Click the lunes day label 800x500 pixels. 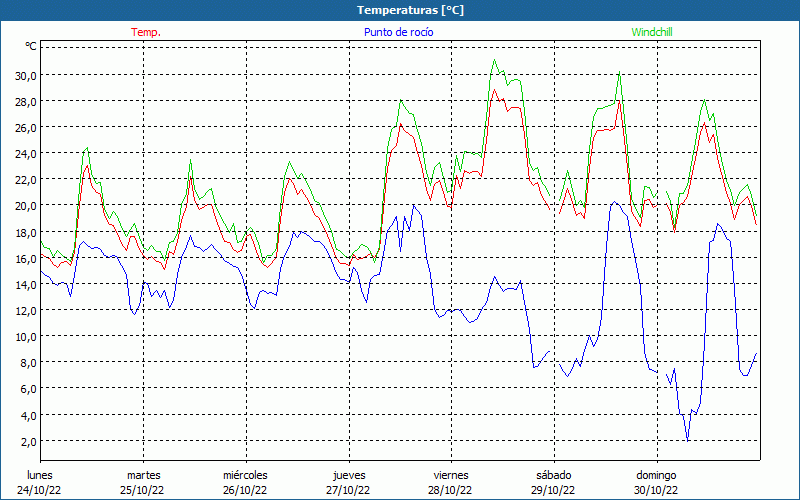pyautogui.click(x=40, y=475)
